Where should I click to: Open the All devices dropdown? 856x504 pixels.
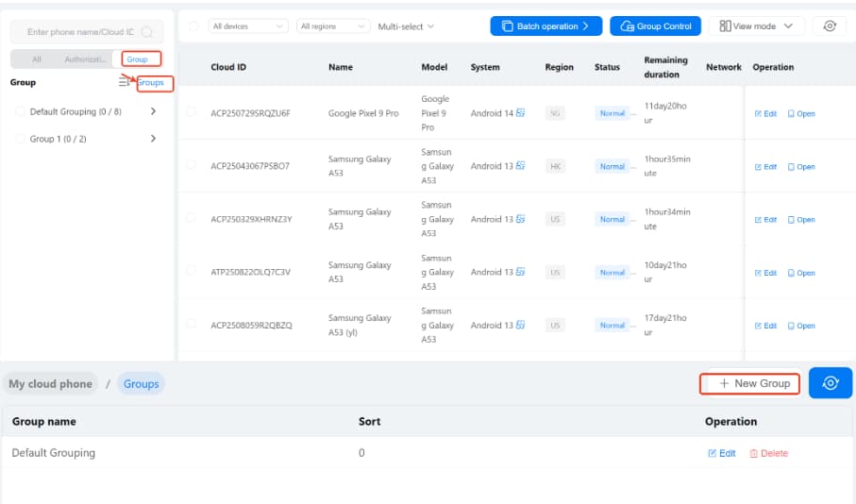click(248, 26)
